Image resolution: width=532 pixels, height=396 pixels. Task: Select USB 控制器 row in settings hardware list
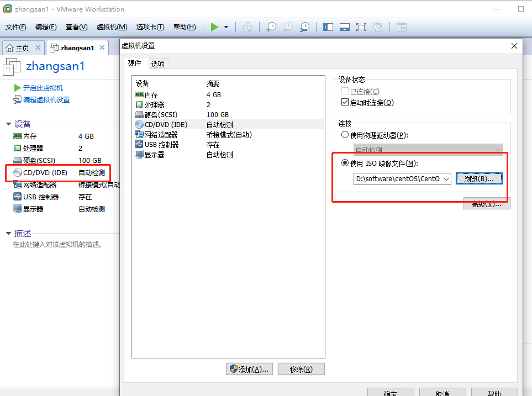pyautogui.click(x=228, y=145)
